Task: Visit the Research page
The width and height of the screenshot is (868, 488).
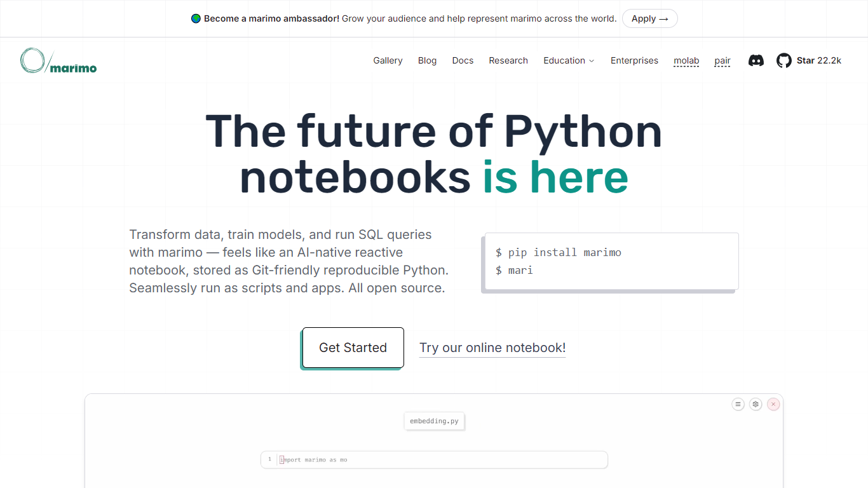Action: 508,60
